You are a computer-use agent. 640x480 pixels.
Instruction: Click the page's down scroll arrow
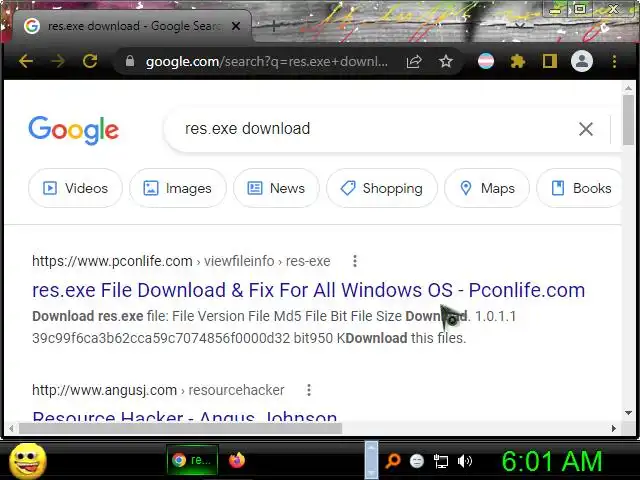click(628, 413)
